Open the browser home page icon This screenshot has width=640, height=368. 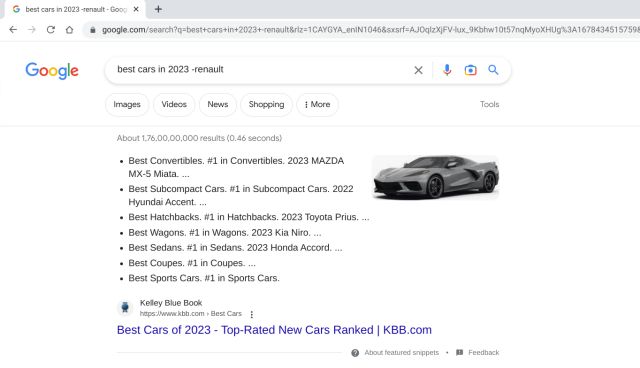(x=69, y=30)
